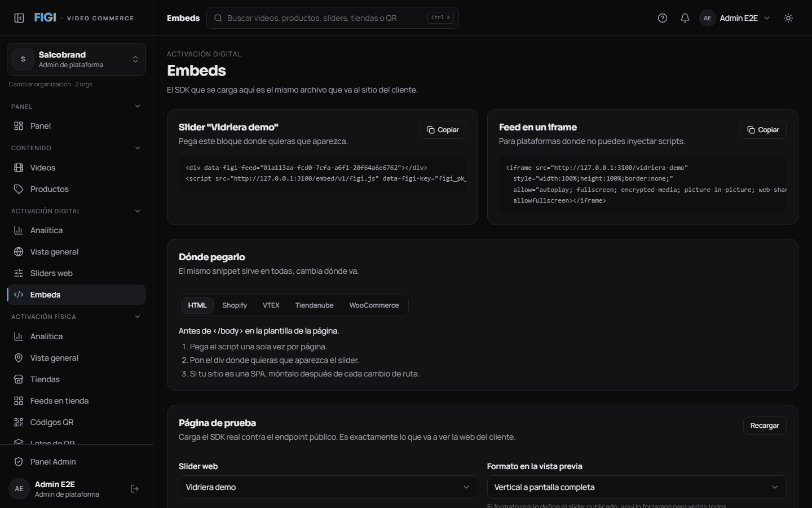Open notifications bell
Viewport: 812px width, 508px height.
pyautogui.click(x=685, y=18)
